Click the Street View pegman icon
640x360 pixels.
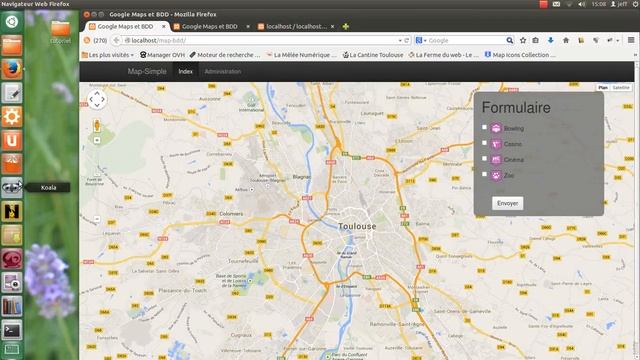click(x=97, y=126)
